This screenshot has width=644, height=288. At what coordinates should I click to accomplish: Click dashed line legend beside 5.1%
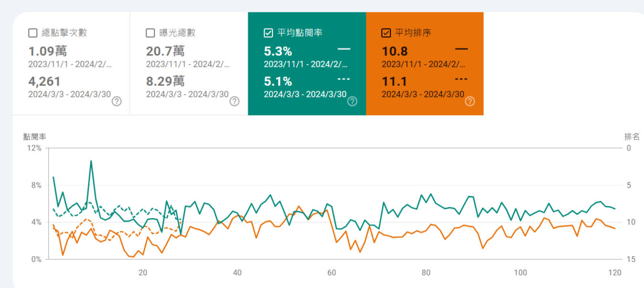pos(343,79)
